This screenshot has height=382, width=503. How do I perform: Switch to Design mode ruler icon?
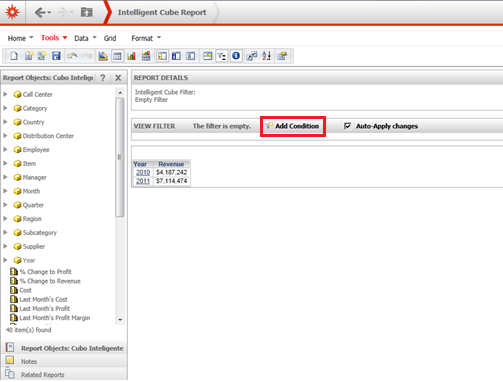click(103, 56)
